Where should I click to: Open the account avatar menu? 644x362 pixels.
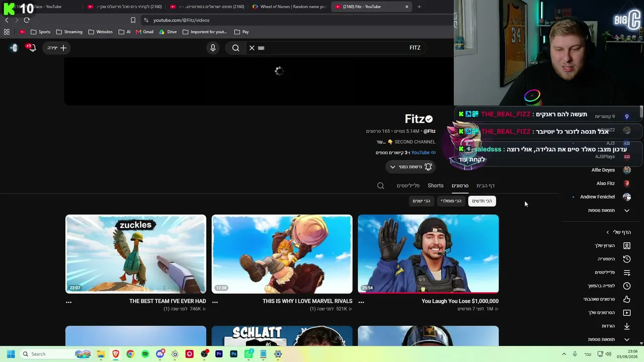click(14, 48)
